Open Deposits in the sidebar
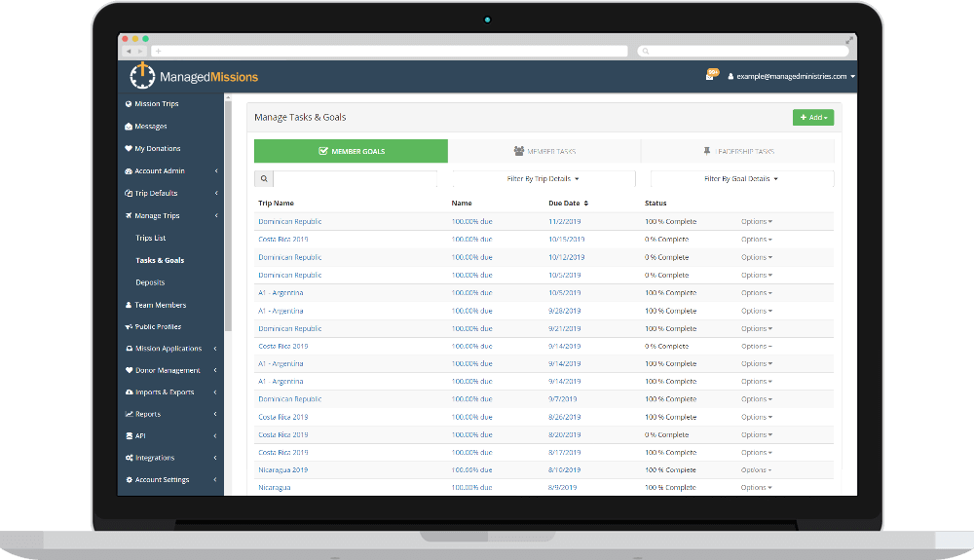 [150, 282]
